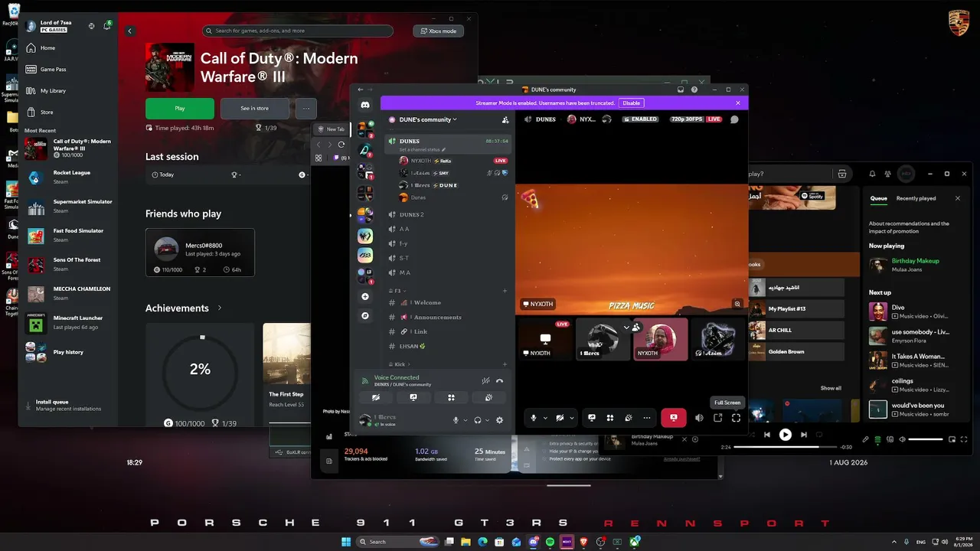Toggle noise suppression in Voice Connected panel

click(x=485, y=380)
